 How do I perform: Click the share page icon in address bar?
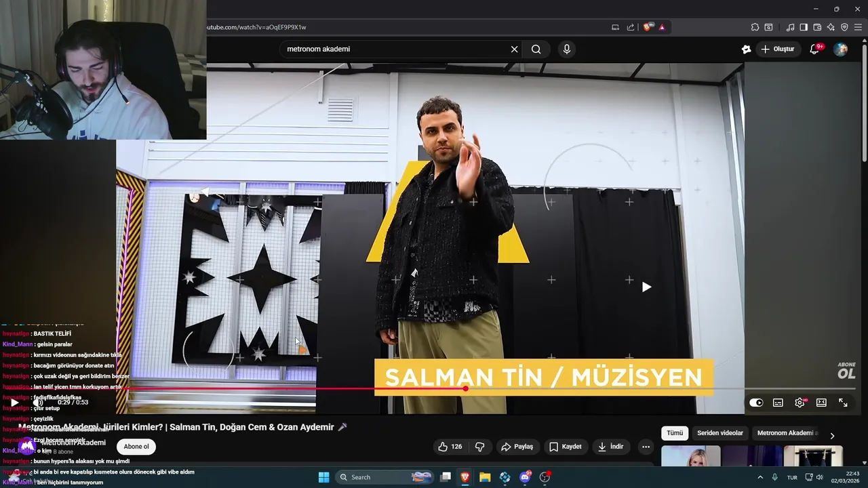point(631,27)
